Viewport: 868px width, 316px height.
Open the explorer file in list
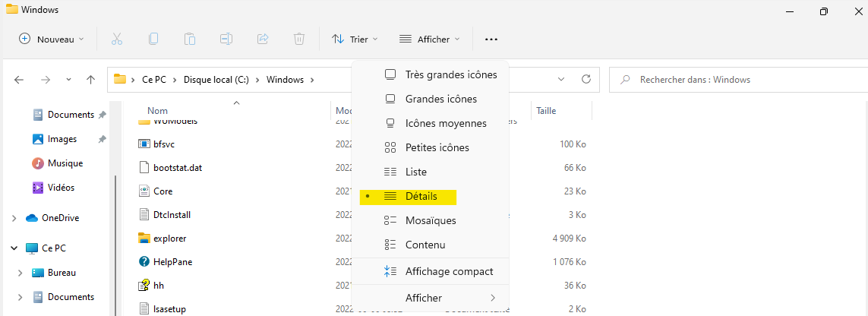click(x=169, y=238)
